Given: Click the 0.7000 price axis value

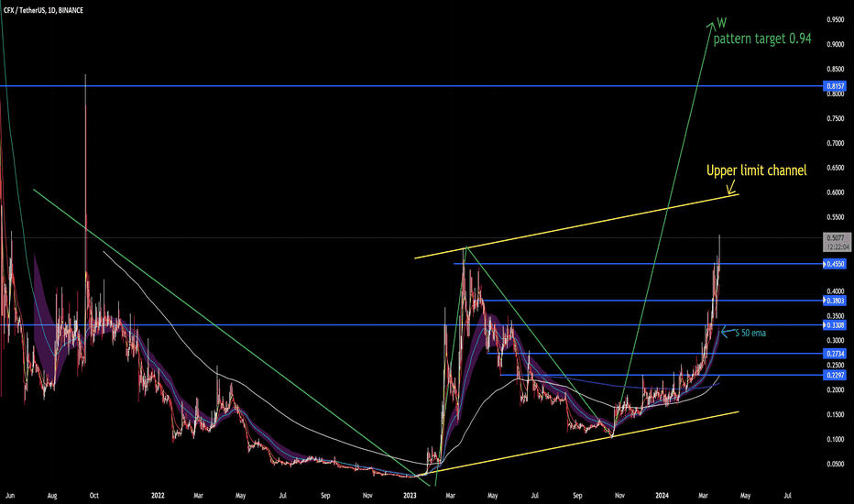Looking at the screenshot, I should point(836,143).
